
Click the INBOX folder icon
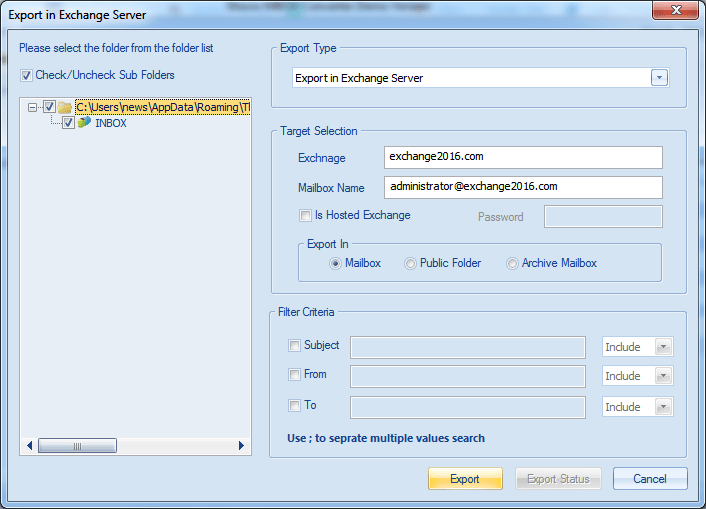click(x=84, y=123)
